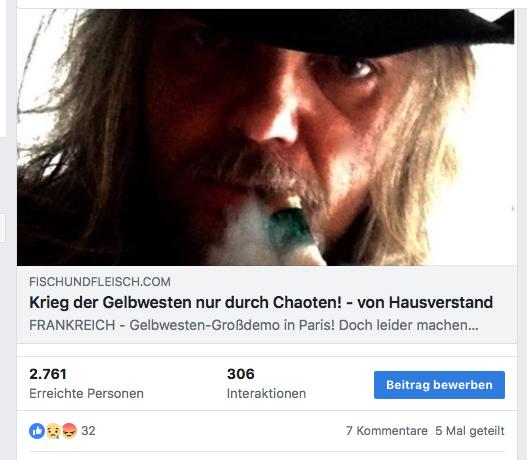
Task: Click the black hat in the preview photo
Action: pyautogui.click(x=336, y=29)
